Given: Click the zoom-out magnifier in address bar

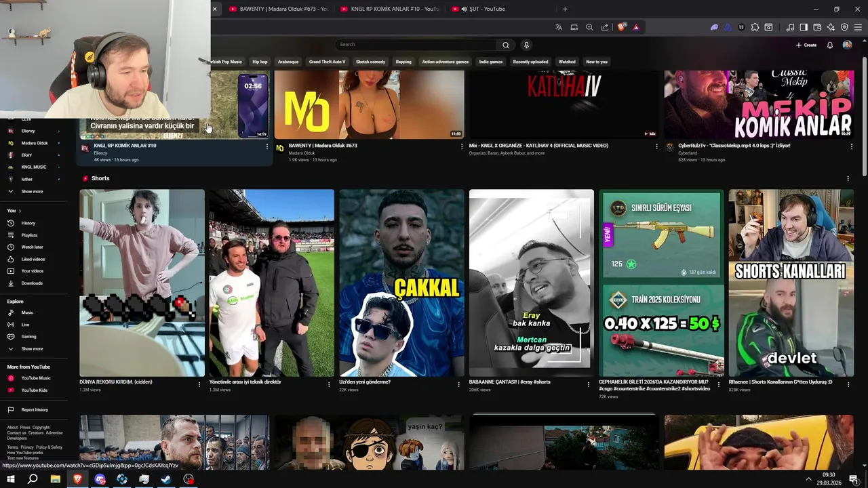Looking at the screenshot, I should pyautogui.click(x=589, y=27).
